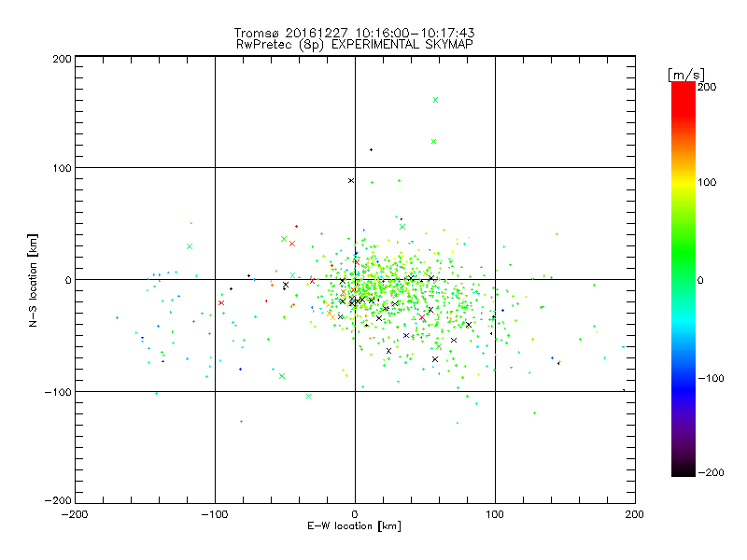Click the x-axis tick label '-200'
The width and height of the screenshot is (747, 560).
pos(75,515)
